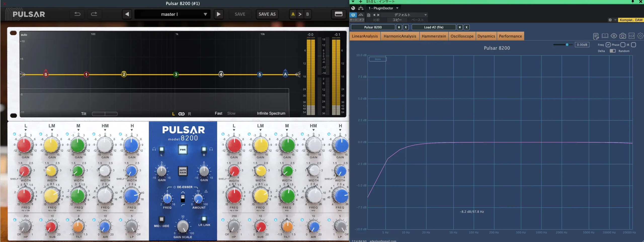This screenshot has height=242, width=644.
Task: Switch to the HarmonicAnalysis tab
Action: click(400, 36)
